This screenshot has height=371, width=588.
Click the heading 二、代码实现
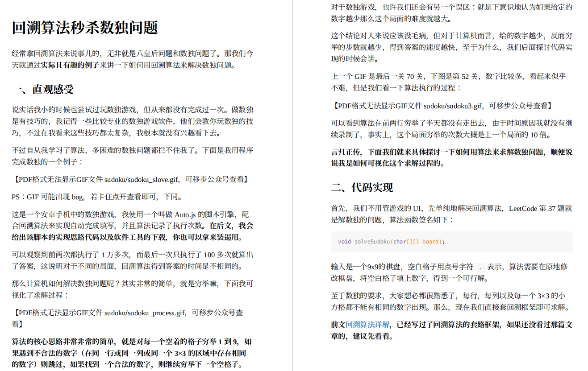point(362,187)
